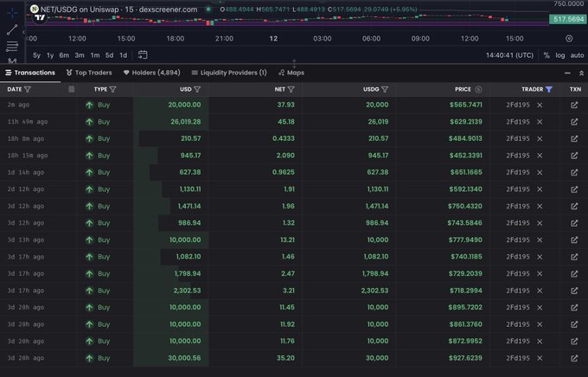The height and width of the screenshot is (377, 588).
Task: Set chart range to 5y
Action: (x=36, y=55)
